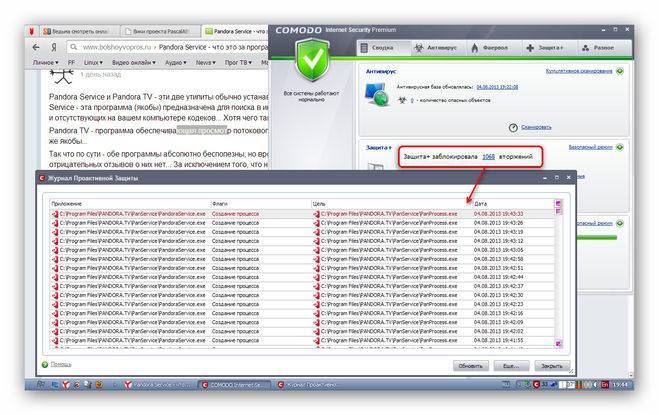Select the log row dated 19:43:19
Viewport: 659px width, 415px height.
point(302,232)
